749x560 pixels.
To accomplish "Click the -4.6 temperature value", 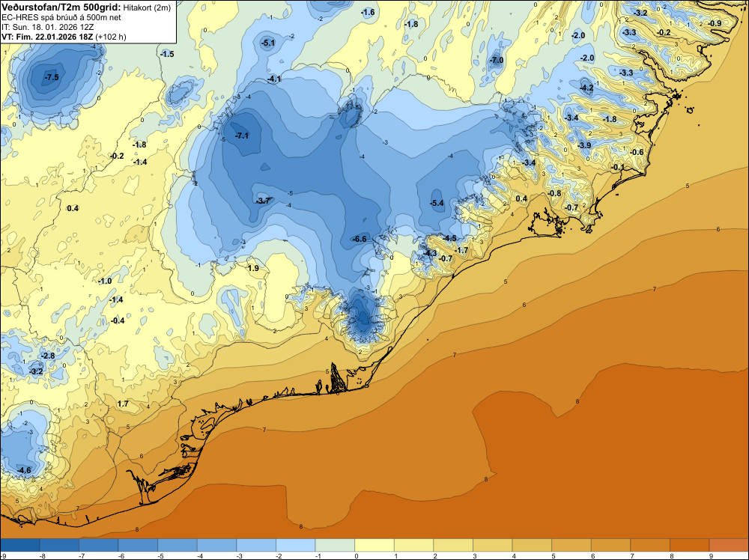I will tap(24, 470).
